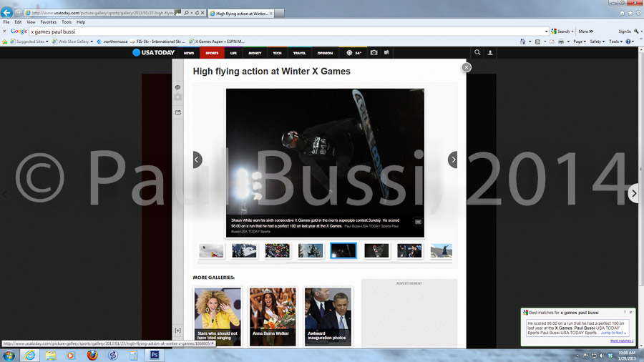Open browser Home icon
This screenshot has width=644, height=362.
(623, 13)
